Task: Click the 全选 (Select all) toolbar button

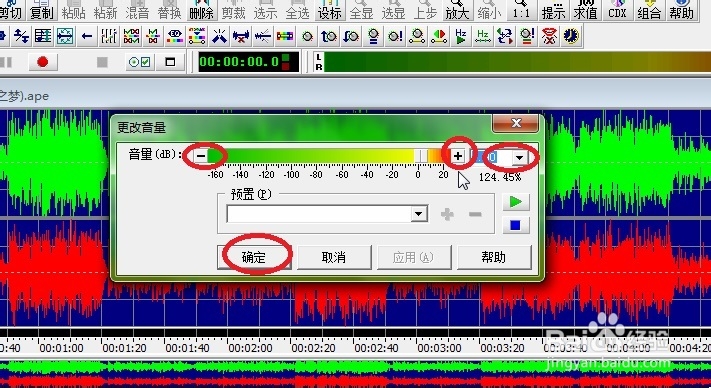Action: point(297,11)
